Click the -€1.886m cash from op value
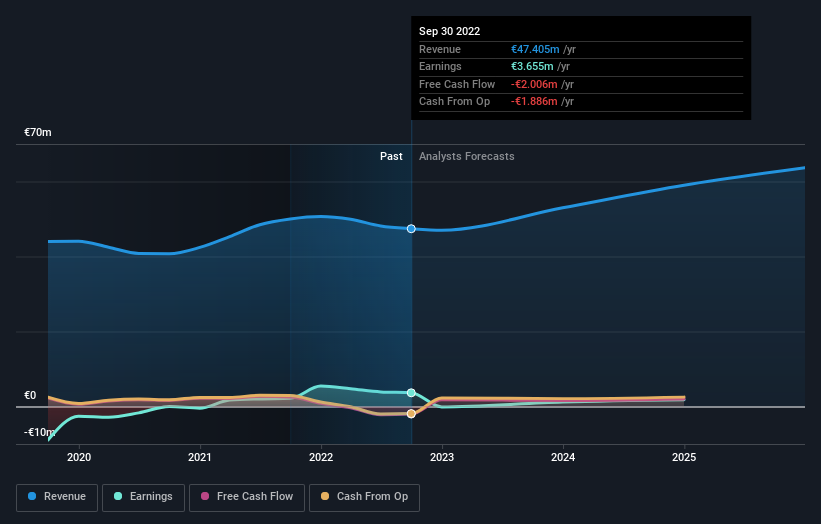The height and width of the screenshot is (524, 821). pyautogui.click(x=534, y=102)
